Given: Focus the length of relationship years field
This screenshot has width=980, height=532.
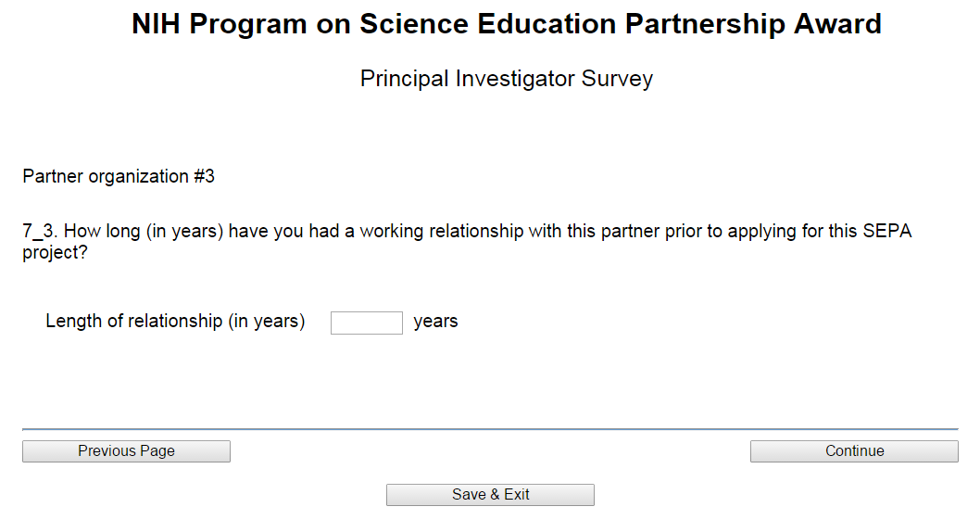Looking at the screenshot, I should pyautogui.click(x=366, y=323).
